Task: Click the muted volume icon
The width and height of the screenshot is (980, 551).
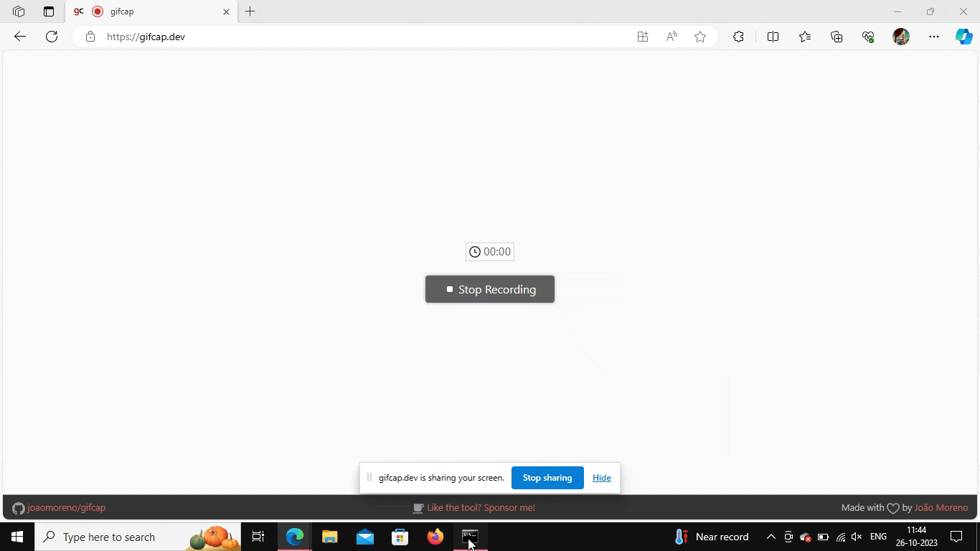Action: [x=857, y=537]
